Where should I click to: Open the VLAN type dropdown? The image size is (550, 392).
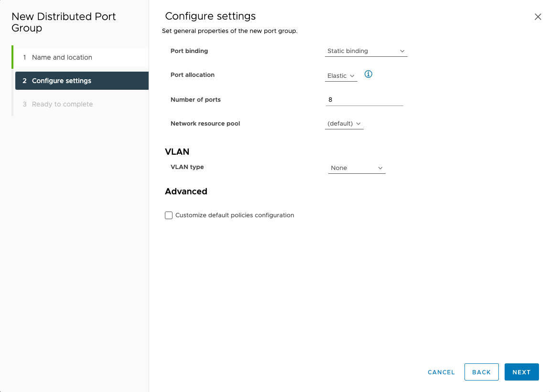pos(356,168)
